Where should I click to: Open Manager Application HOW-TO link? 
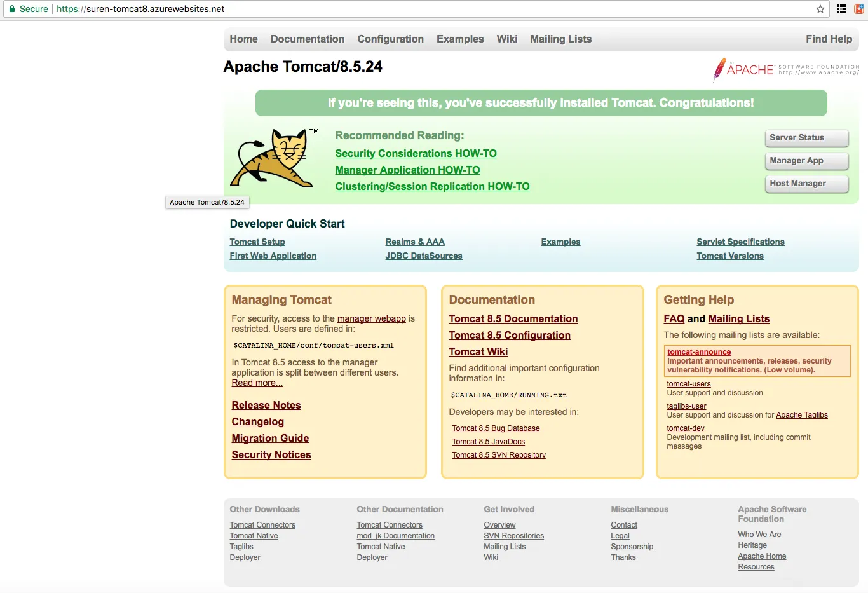[407, 170]
